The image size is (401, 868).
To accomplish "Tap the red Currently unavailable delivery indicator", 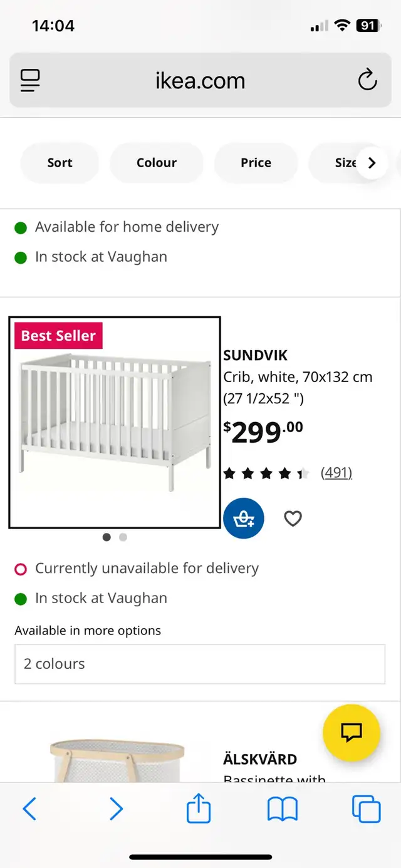I will [21, 569].
